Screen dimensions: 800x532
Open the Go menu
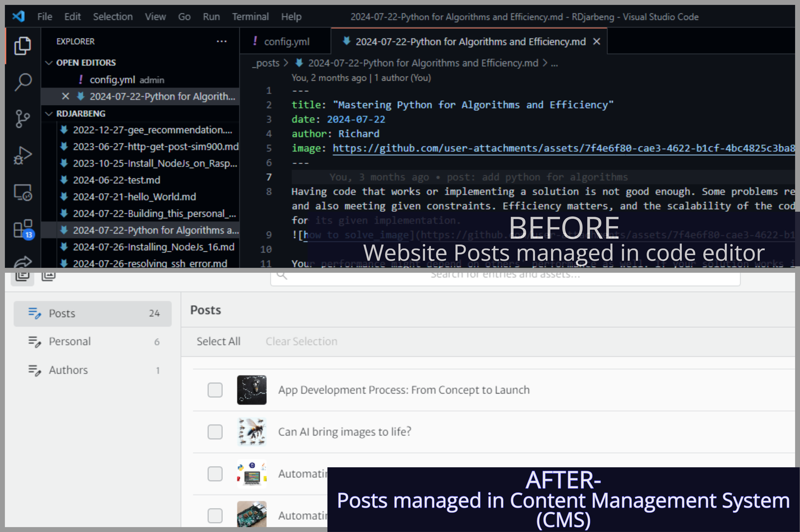[184, 16]
